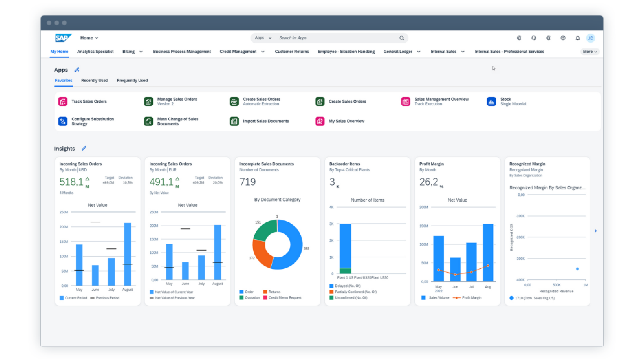Expand the Billing menu chevron
The image size is (644, 362).
(141, 52)
